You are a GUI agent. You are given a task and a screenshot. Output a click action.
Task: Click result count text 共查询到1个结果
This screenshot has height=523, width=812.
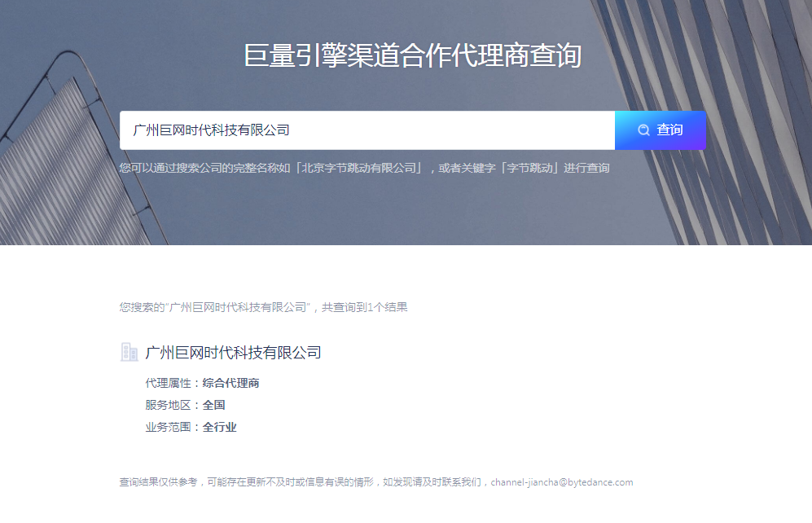pos(364,307)
